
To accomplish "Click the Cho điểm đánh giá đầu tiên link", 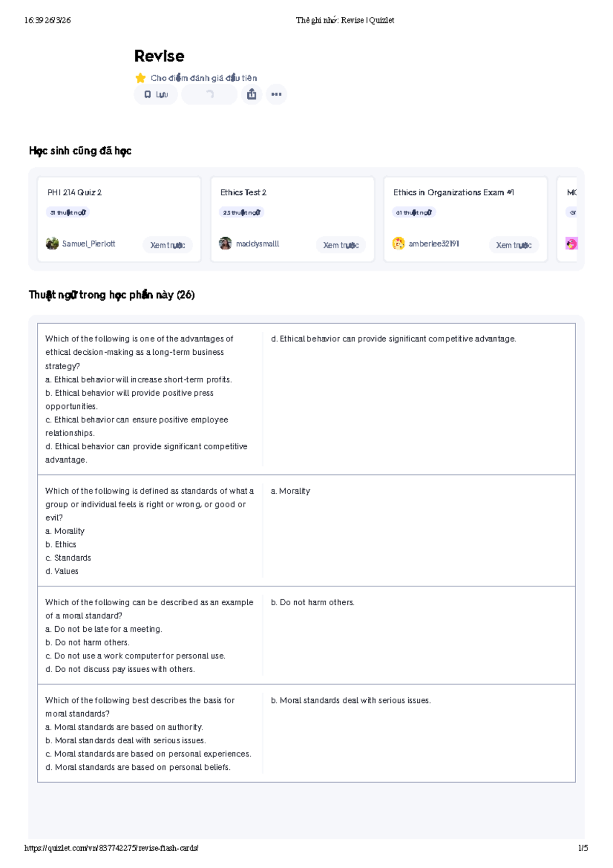I will [204, 78].
